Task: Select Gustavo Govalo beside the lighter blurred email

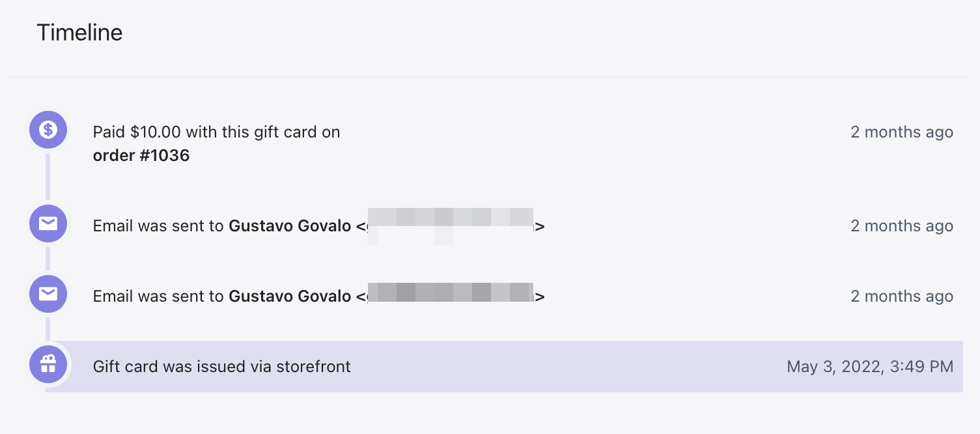Action: point(290,226)
